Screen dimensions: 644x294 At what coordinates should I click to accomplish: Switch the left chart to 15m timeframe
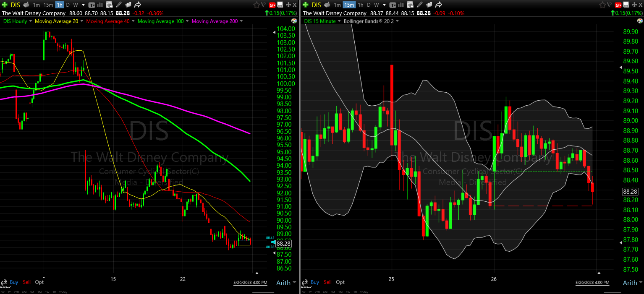pyautogui.click(x=48, y=5)
